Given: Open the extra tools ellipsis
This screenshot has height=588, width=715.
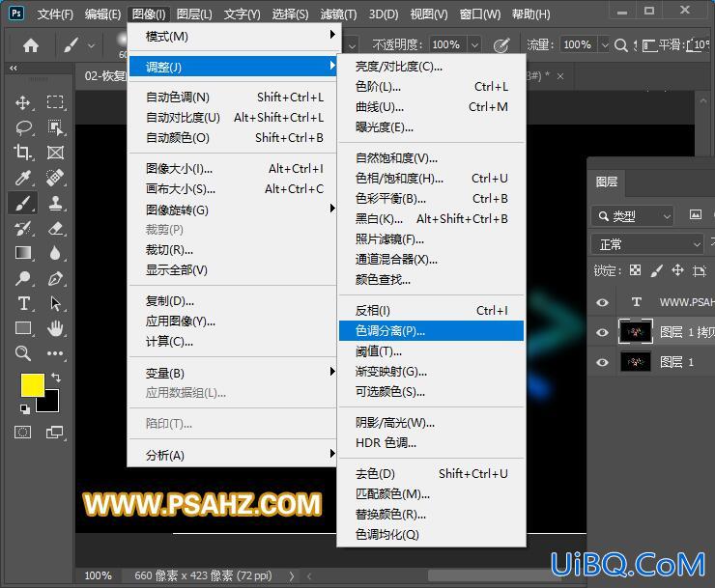Looking at the screenshot, I should [55, 353].
